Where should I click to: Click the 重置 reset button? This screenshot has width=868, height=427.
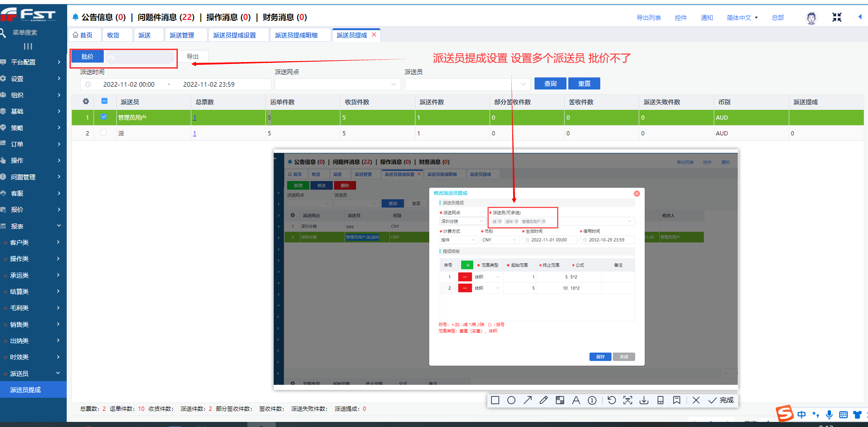(x=585, y=83)
